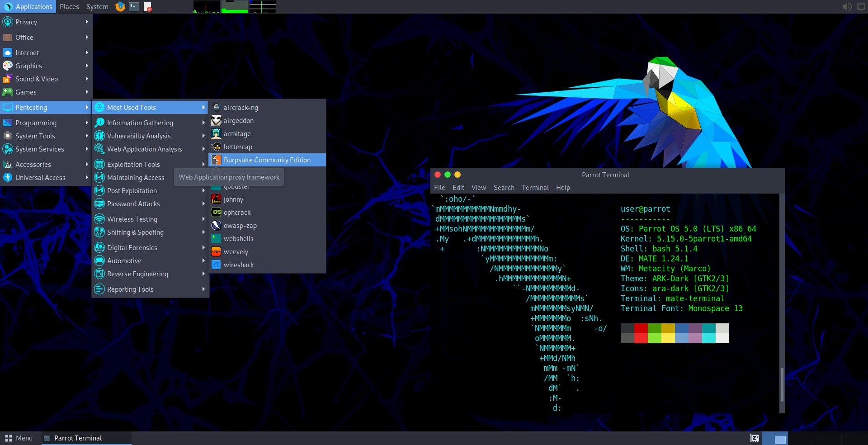Open the terminal launcher in the top panel

point(133,7)
